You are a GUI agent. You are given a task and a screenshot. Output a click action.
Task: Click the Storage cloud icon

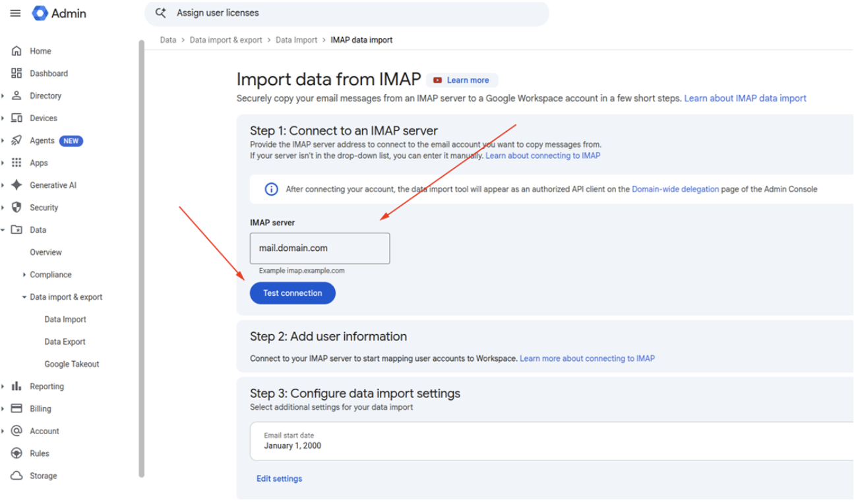point(16,476)
